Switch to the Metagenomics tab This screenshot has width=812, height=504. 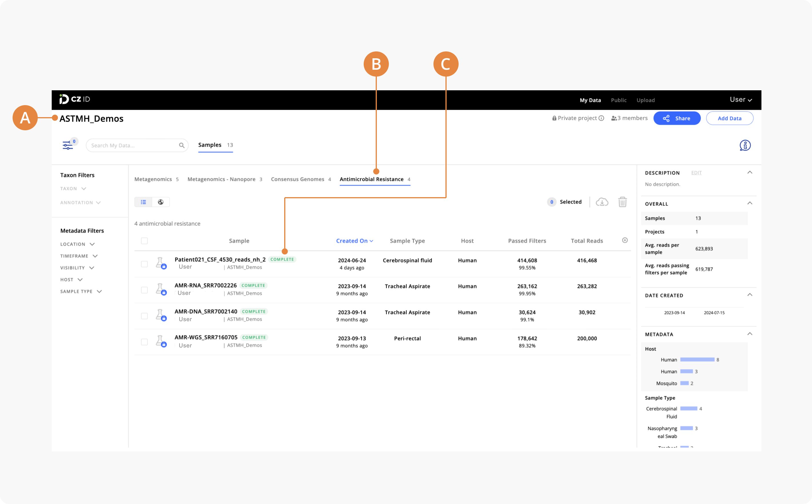156,179
